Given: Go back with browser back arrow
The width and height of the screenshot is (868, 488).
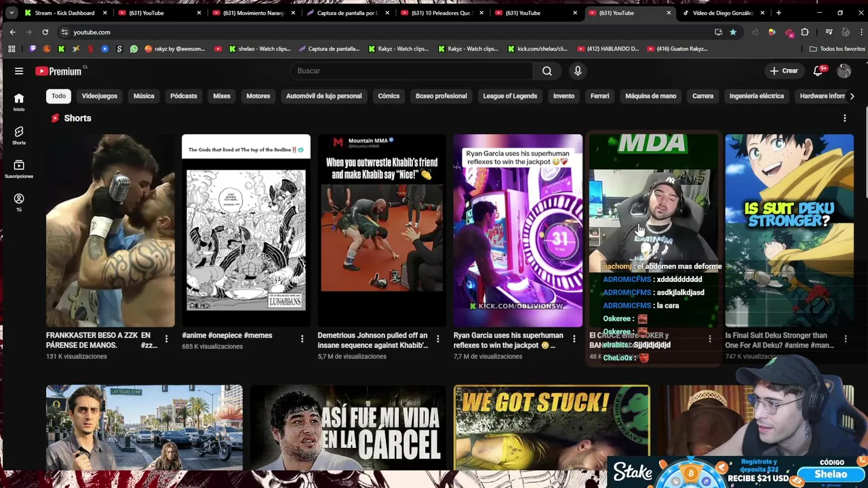Looking at the screenshot, I should coord(12,32).
